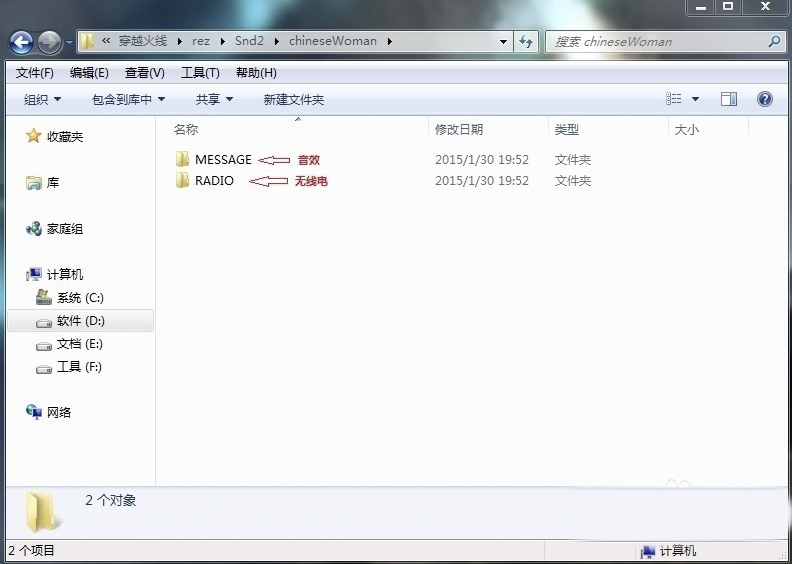Open the 帮助(H) menu
792x564 pixels.
click(256, 73)
